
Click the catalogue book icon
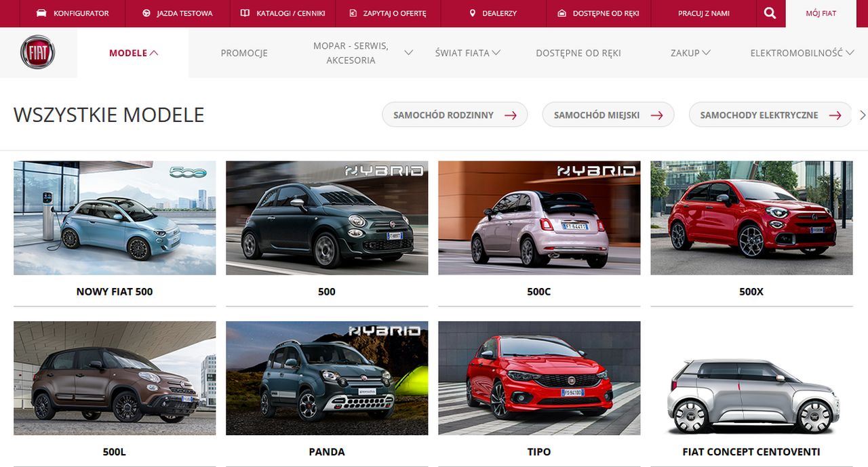(x=245, y=13)
